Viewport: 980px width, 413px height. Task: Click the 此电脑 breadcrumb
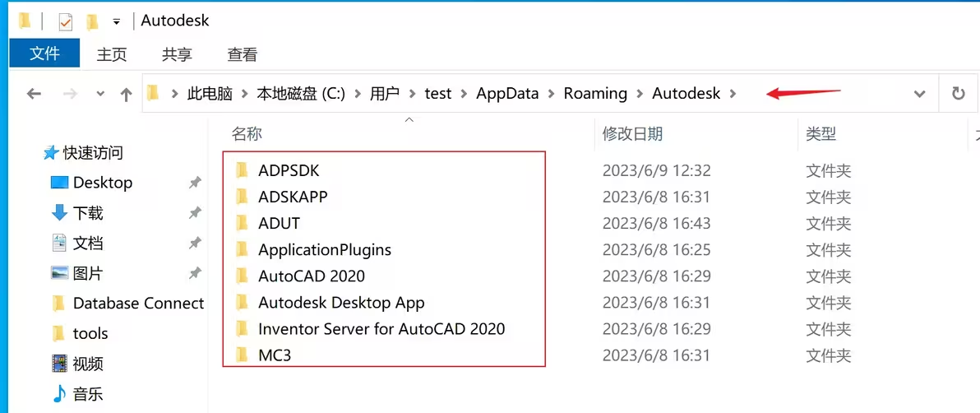(x=210, y=94)
